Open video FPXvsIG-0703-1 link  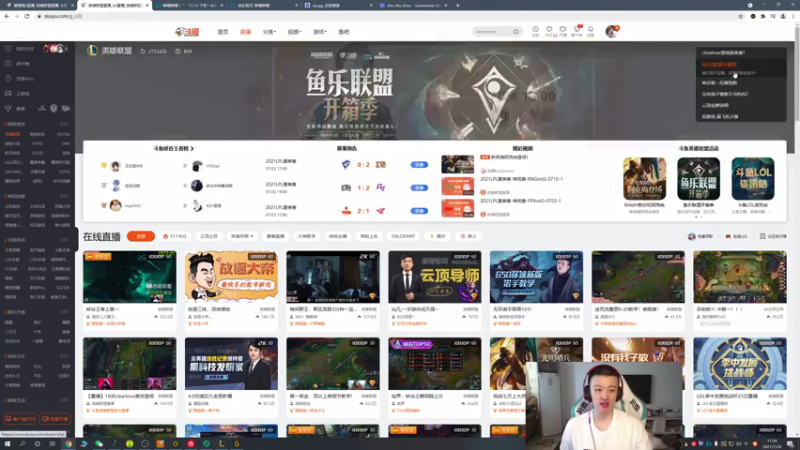(520, 201)
